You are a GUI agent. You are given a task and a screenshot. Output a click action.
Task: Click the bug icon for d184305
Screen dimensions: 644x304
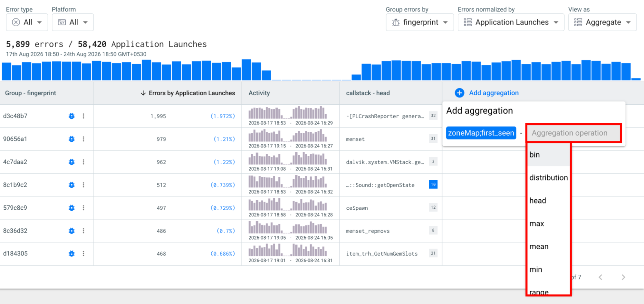tap(72, 253)
